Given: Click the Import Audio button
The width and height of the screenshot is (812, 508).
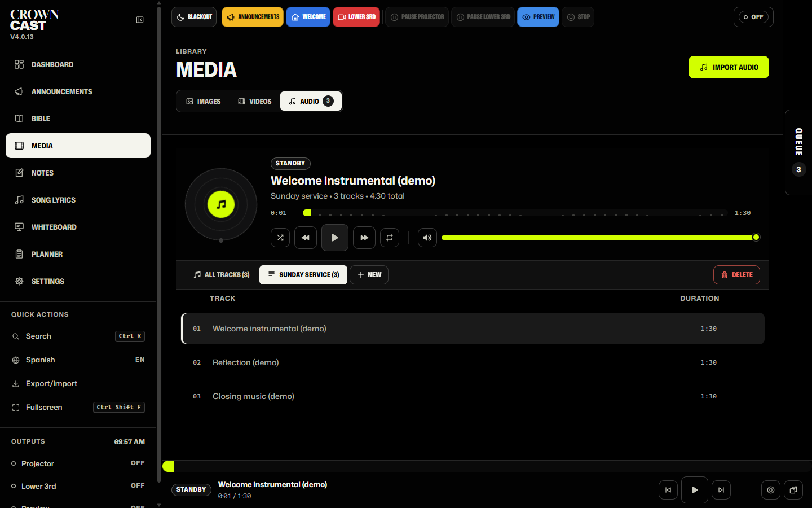Looking at the screenshot, I should pyautogui.click(x=729, y=67).
